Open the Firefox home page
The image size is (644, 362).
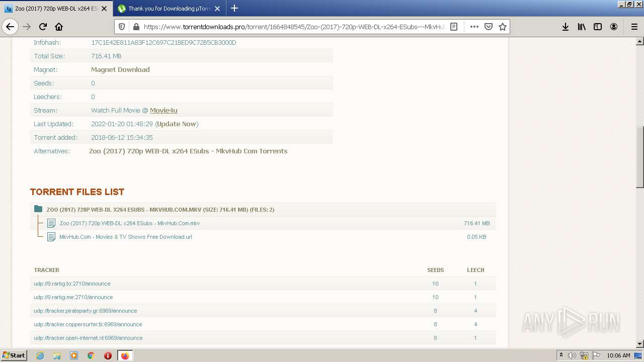click(59, 27)
